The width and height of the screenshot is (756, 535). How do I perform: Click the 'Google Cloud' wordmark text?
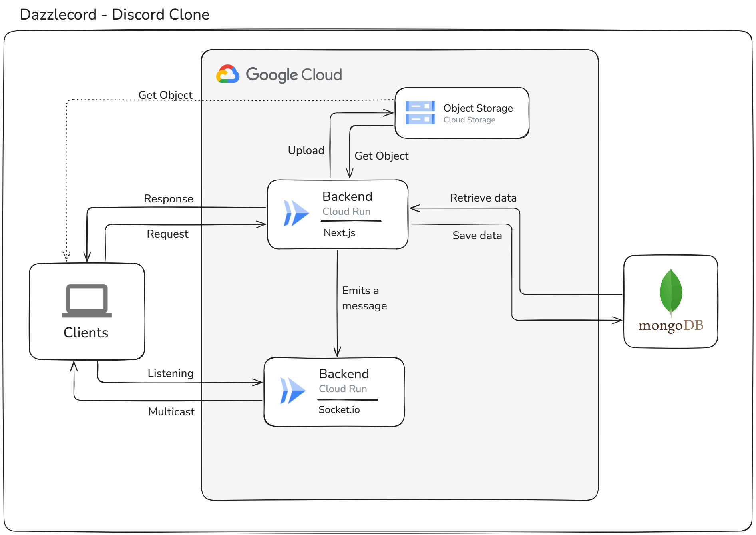(x=294, y=75)
